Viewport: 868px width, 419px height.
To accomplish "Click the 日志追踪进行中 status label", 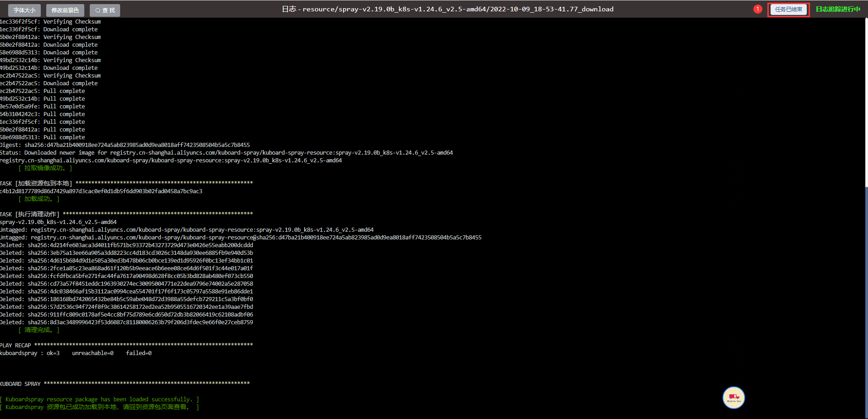I will (838, 9).
